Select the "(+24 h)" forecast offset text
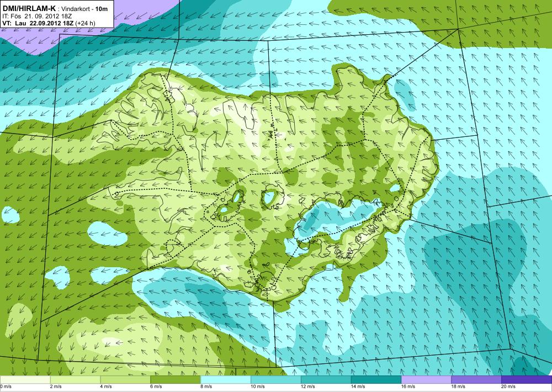This screenshot has height=392, width=552. coord(85,23)
